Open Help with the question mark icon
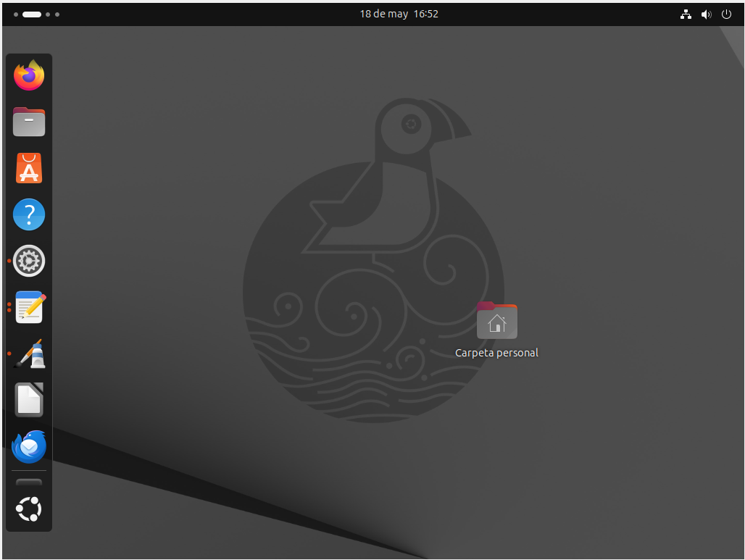The width and height of the screenshot is (745, 560). click(x=29, y=214)
